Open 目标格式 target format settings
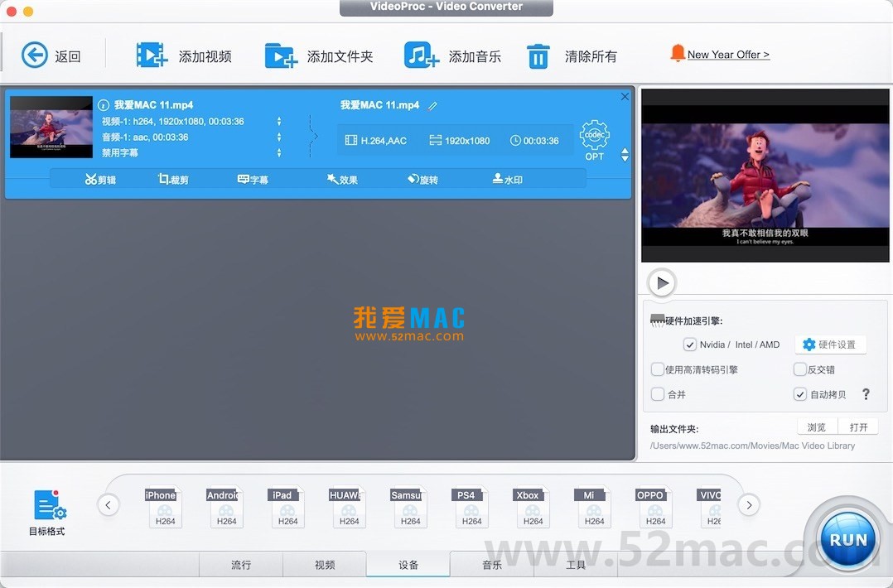 pos(48,513)
